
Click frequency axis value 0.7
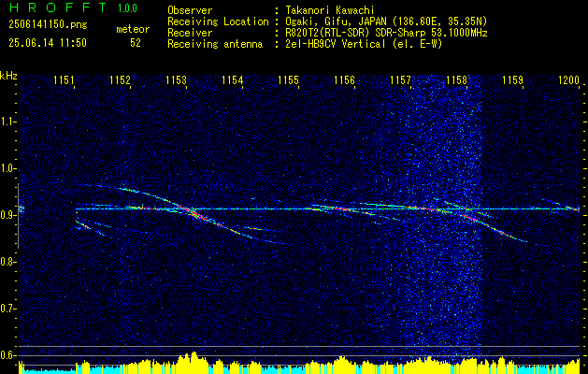click(7, 309)
